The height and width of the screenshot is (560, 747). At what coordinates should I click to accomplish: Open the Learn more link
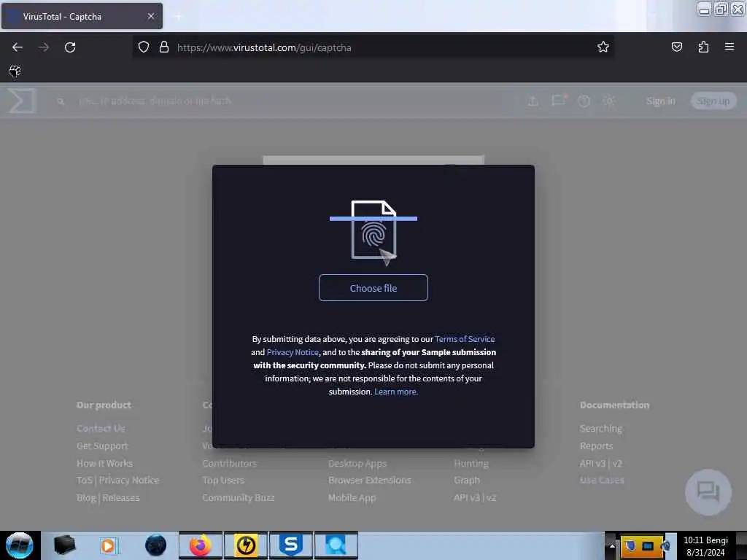[x=396, y=392]
